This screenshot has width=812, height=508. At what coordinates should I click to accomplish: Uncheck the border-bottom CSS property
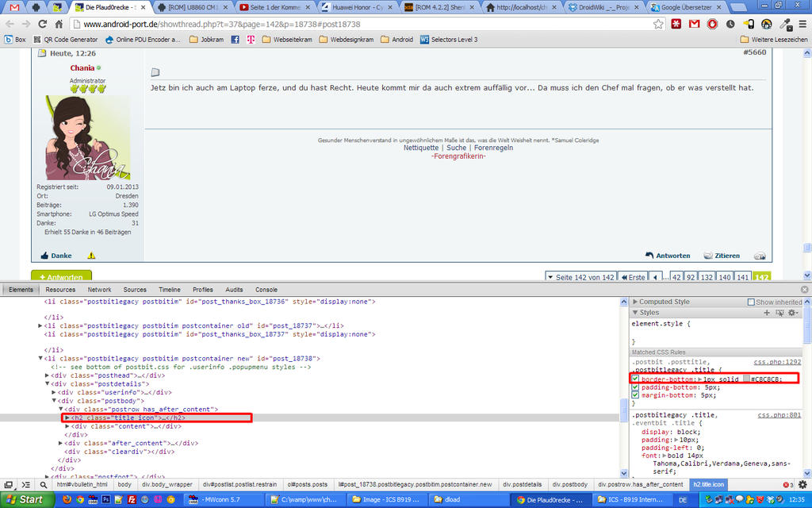(x=635, y=379)
